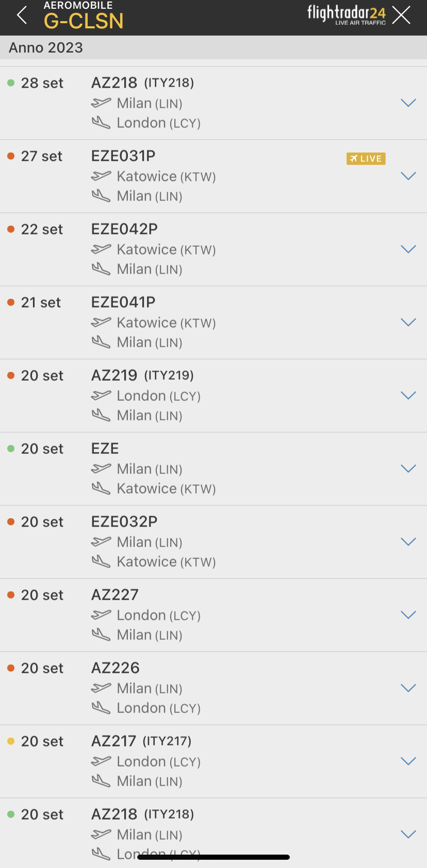Close the G-CLSN aircraft history panel
The height and width of the screenshot is (868, 427).
tap(401, 15)
